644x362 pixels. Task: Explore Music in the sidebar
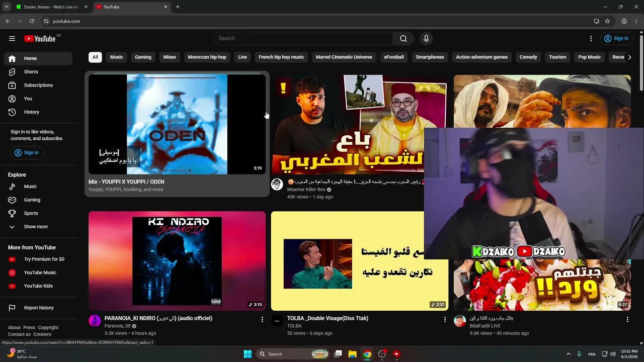pyautogui.click(x=38, y=187)
